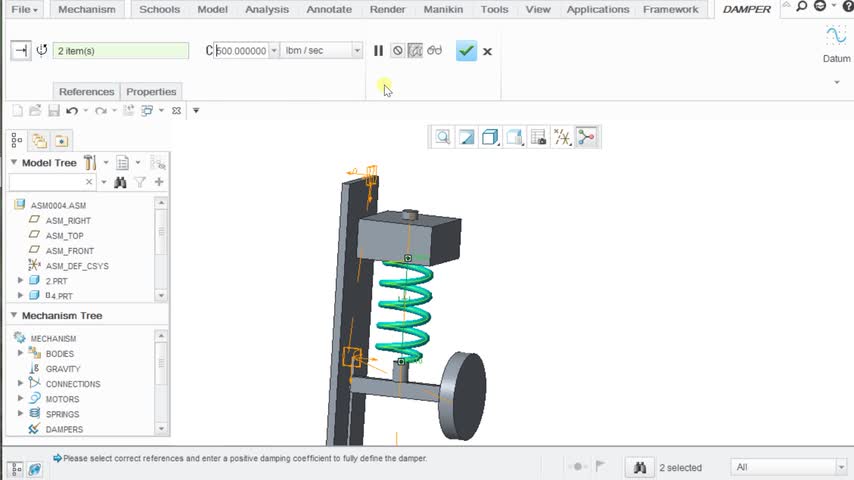The image size is (854, 480).
Task: Open the Model Tree show list icon
Action: click(123, 162)
